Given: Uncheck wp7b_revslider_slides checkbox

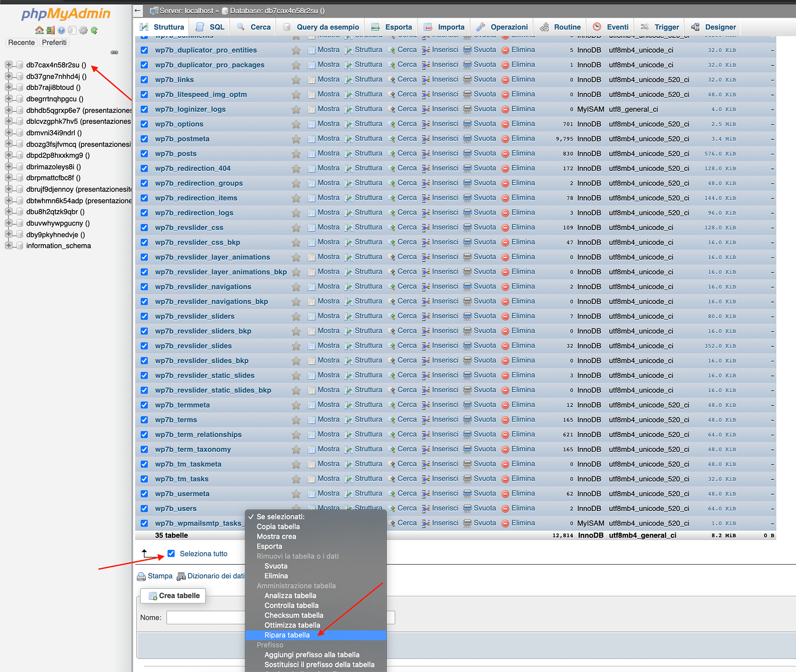Looking at the screenshot, I should click(144, 346).
